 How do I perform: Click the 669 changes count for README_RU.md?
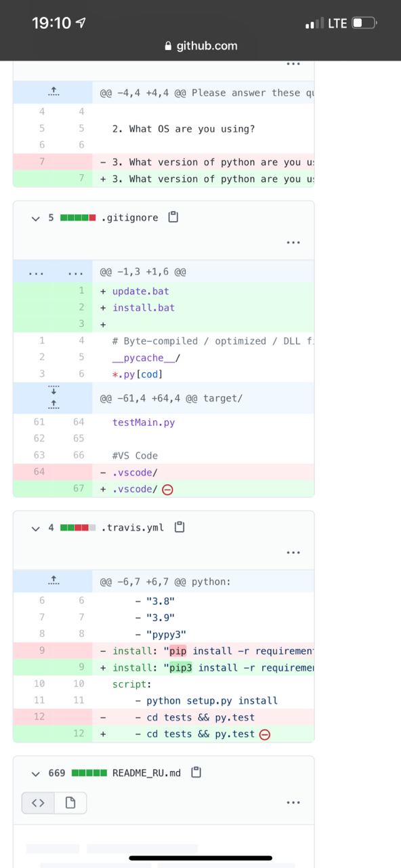(x=56, y=773)
